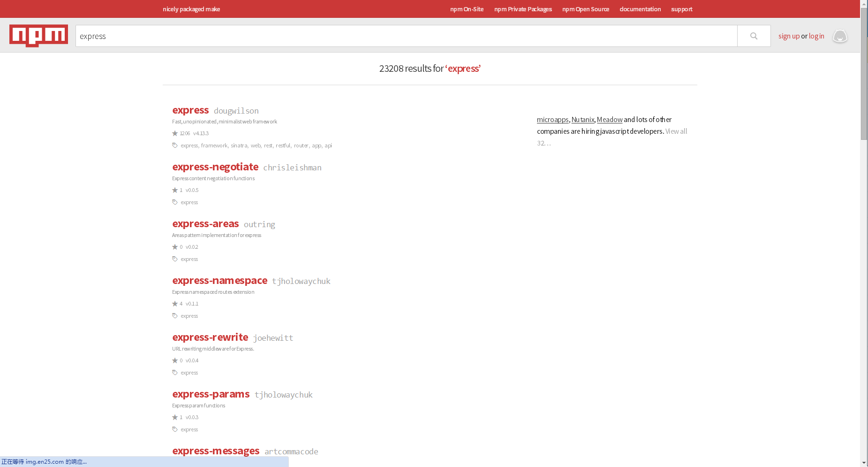Screen dimensions: 868x467
Task: Open the express-rewrite package
Action: point(210,337)
